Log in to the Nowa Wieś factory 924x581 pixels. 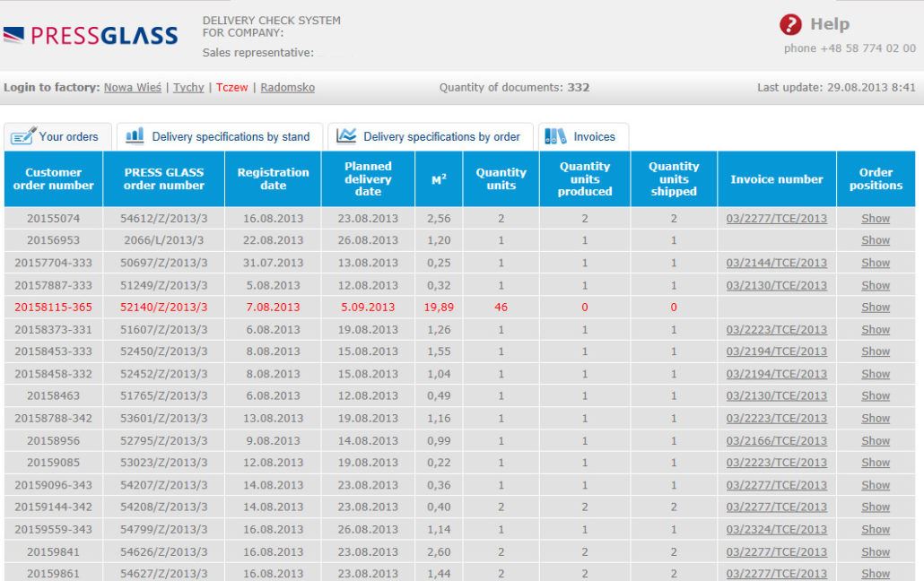coord(133,87)
